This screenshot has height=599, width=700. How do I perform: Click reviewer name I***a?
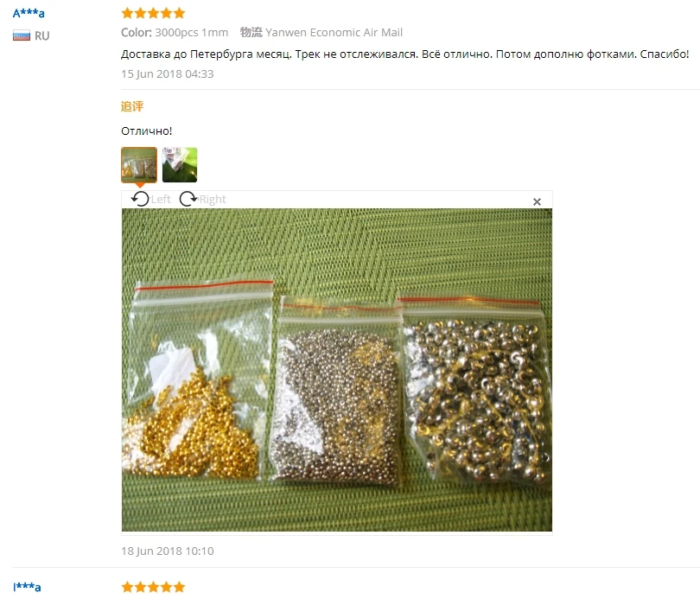pyautogui.click(x=27, y=587)
